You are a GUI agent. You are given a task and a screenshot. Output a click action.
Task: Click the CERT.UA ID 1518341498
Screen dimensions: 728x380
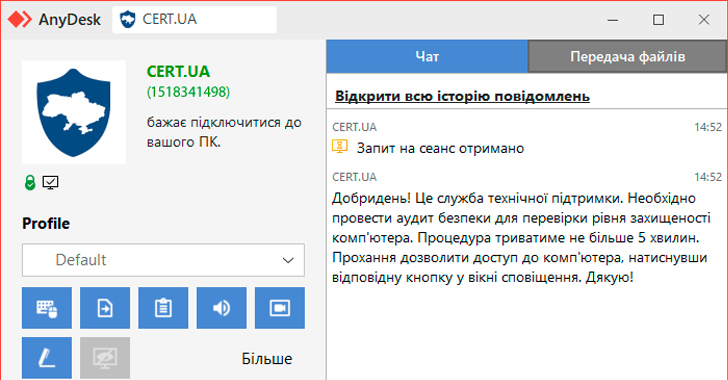(188, 92)
